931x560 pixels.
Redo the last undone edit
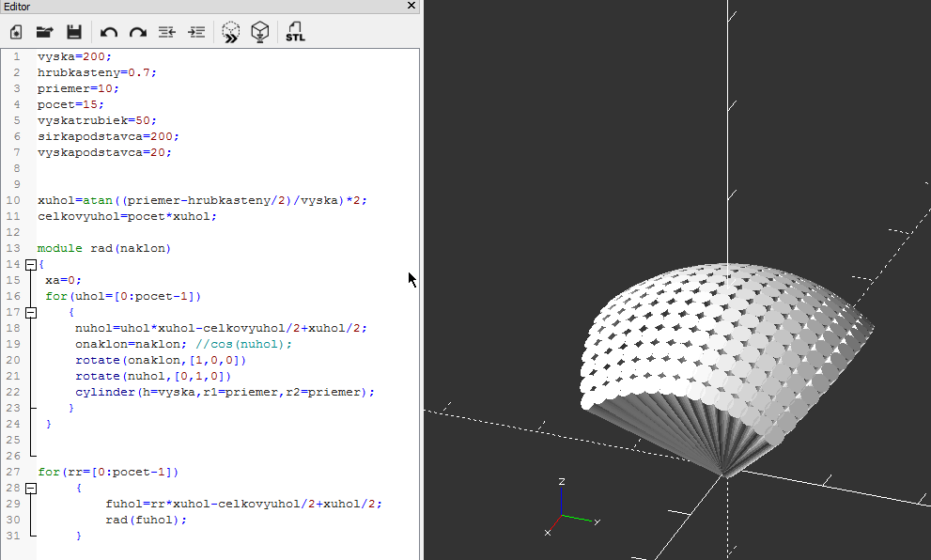138,32
